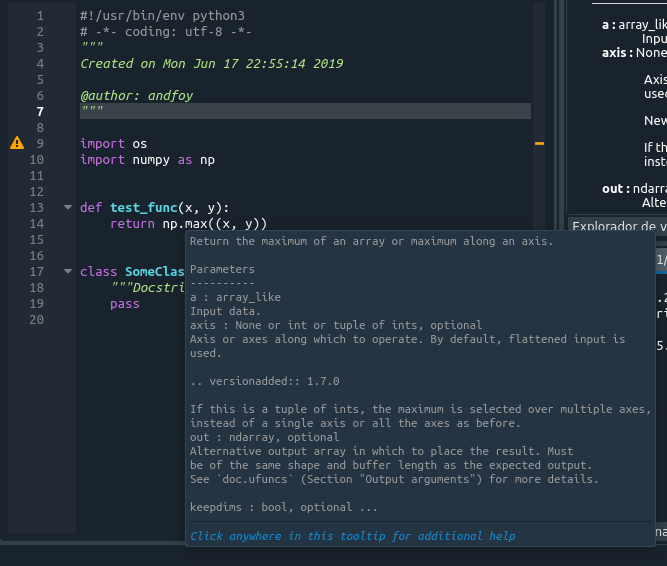Image resolution: width=667 pixels, height=566 pixels.
Task: Click line number 13 in the gutter
Action: pos(37,208)
